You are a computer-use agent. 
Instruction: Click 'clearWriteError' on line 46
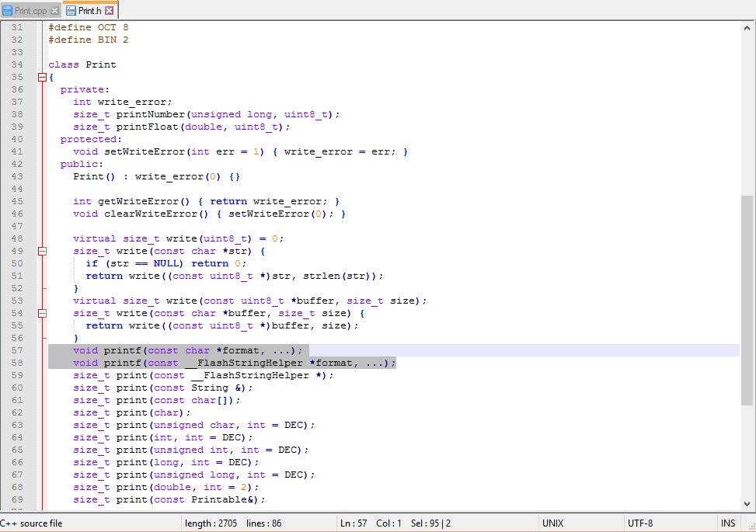tap(151, 214)
